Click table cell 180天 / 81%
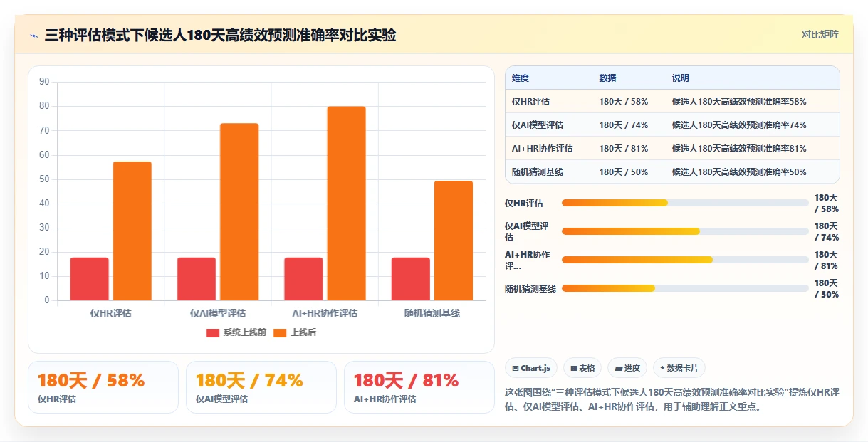 (624, 149)
